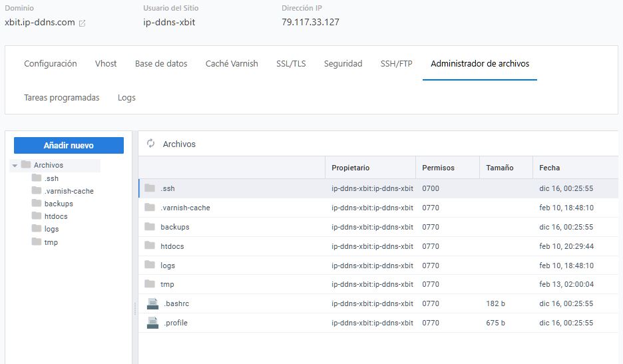Image resolution: width=623 pixels, height=364 pixels.
Task: Click the owner cell in the .profile row
Action: coord(372,323)
